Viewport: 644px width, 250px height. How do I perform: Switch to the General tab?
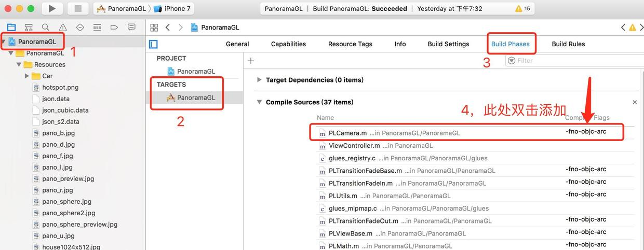click(x=237, y=44)
